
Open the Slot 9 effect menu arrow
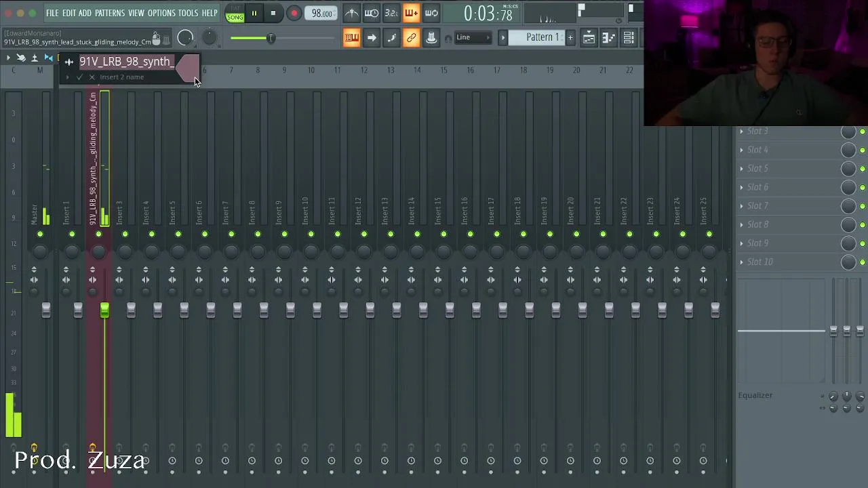(741, 243)
